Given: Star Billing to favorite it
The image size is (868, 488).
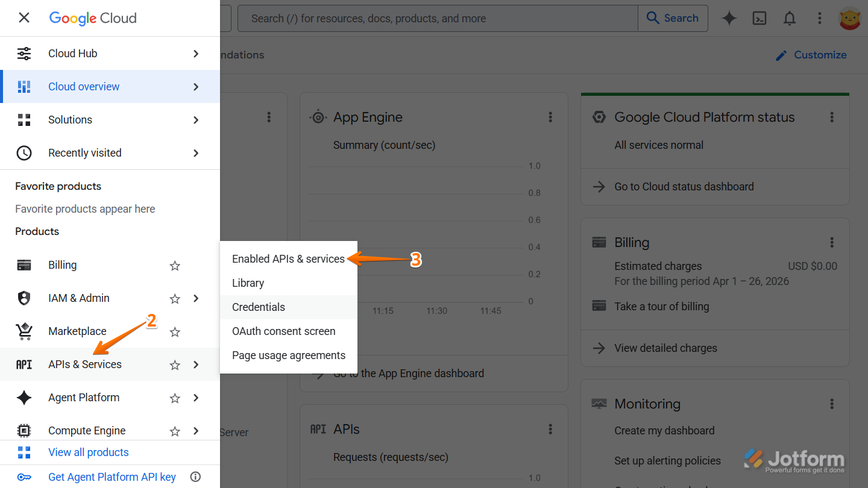Looking at the screenshot, I should point(175,265).
